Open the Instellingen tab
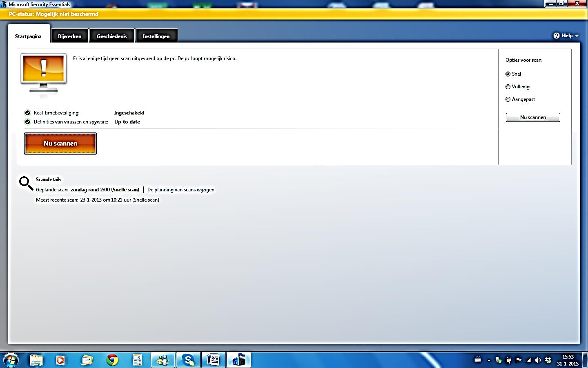The width and height of the screenshot is (588, 368). pyautogui.click(x=156, y=36)
